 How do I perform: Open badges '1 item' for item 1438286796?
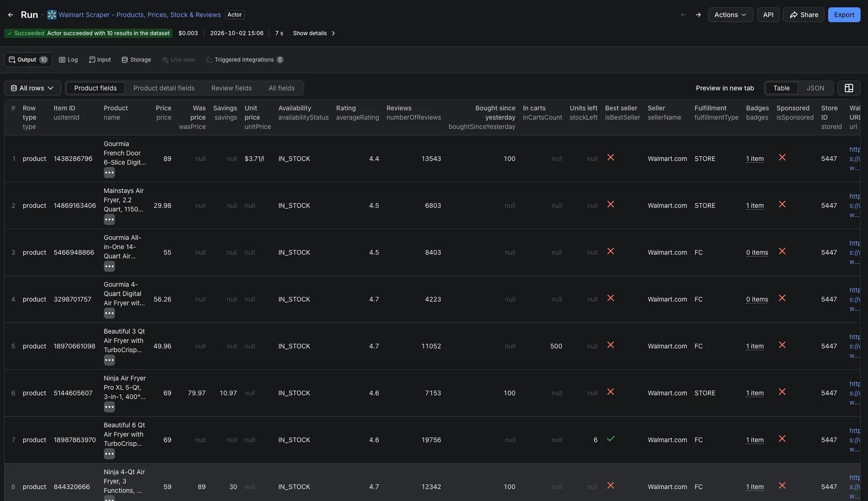pyautogui.click(x=755, y=159)
